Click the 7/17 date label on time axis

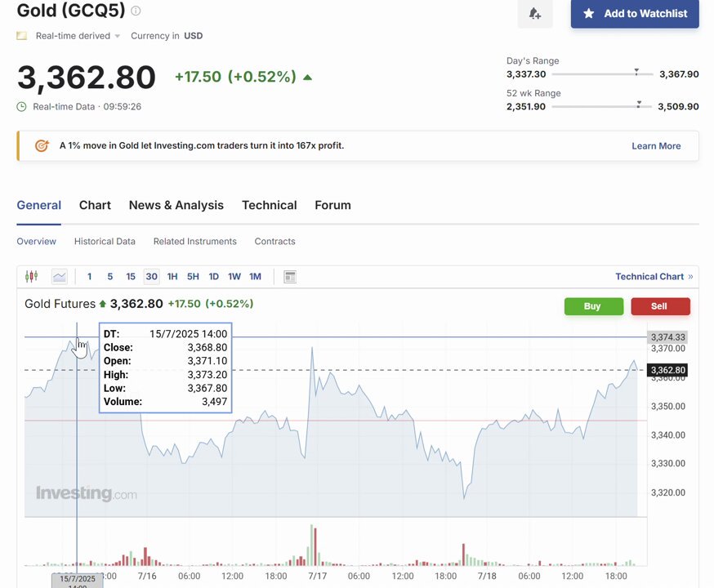pyautogui.click(x=318, y=577)
